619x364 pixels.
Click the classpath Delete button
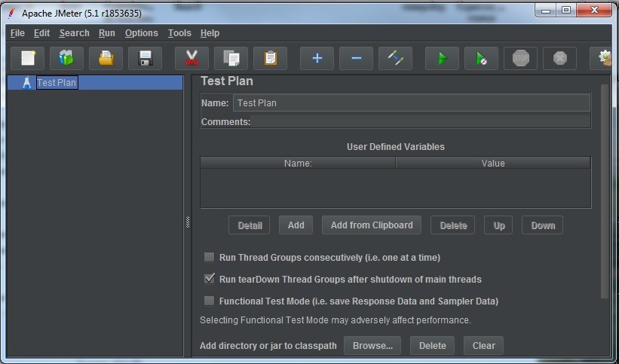(432, 346)
